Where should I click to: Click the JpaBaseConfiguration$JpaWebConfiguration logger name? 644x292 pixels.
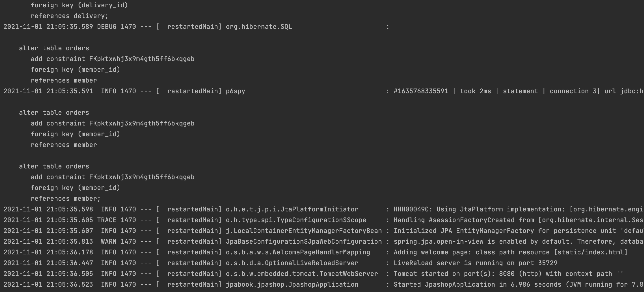(304, 241)
